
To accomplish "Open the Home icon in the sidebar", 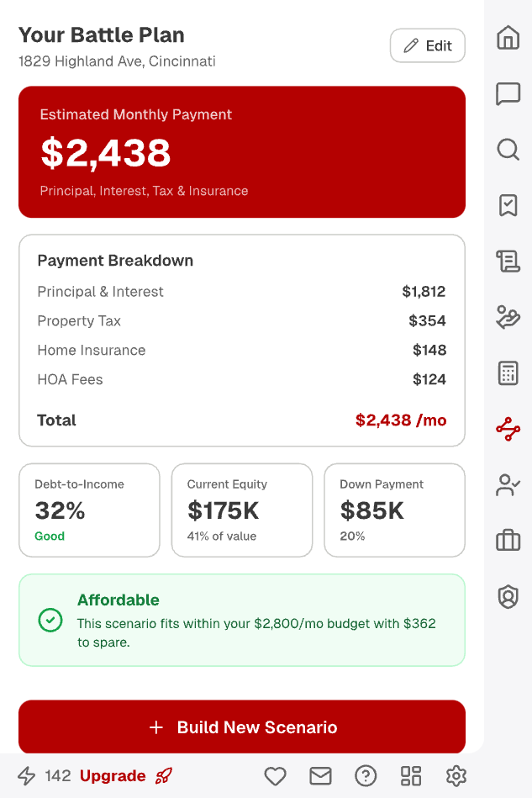I will 508,38.
